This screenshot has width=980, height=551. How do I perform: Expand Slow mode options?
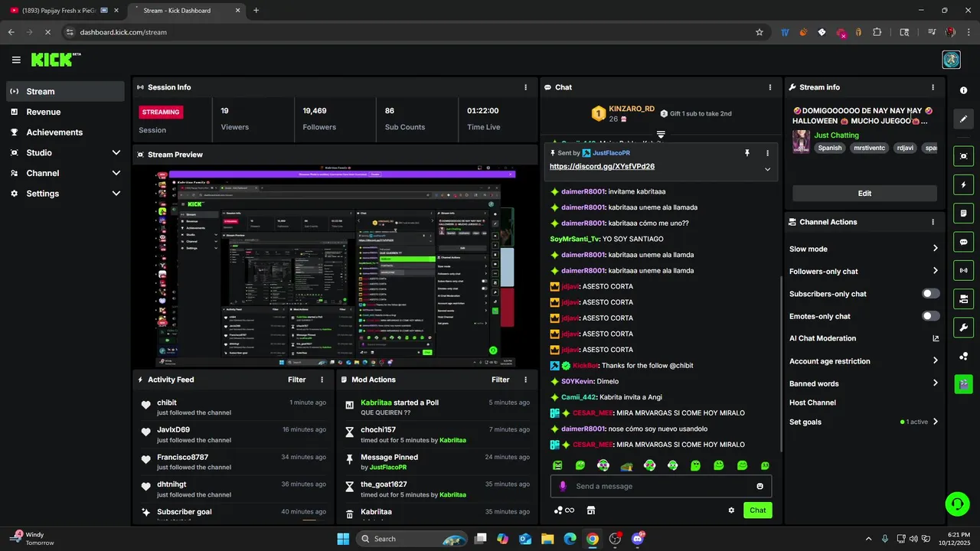coord(935,248)
